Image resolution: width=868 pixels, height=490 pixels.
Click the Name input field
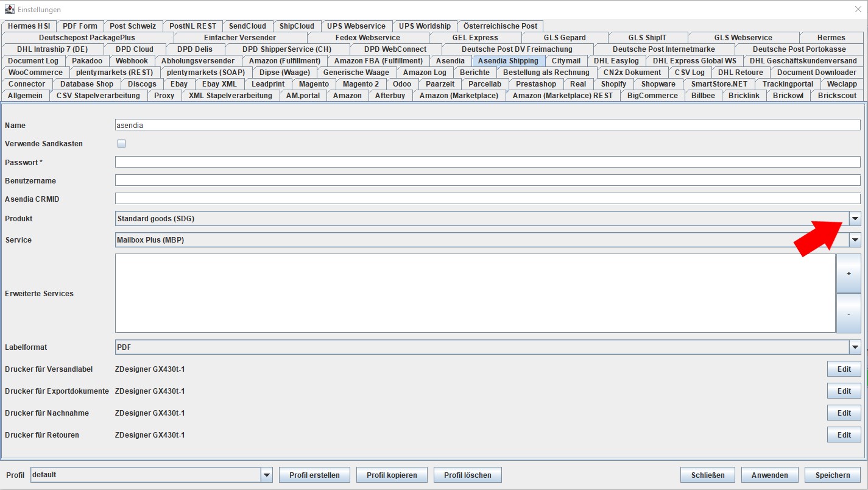[488, 125]
